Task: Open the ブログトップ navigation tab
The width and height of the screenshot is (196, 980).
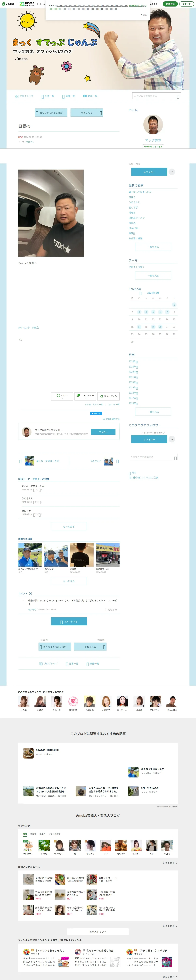Action: click(24, 96)
